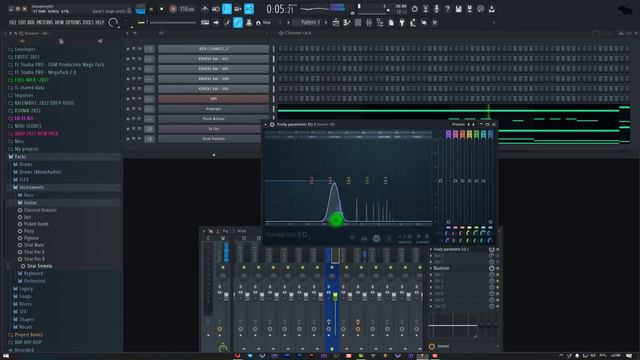Screen dimensions: 640x360
Task: Click the stamp icon in toolbar
Action: (249, 22)
